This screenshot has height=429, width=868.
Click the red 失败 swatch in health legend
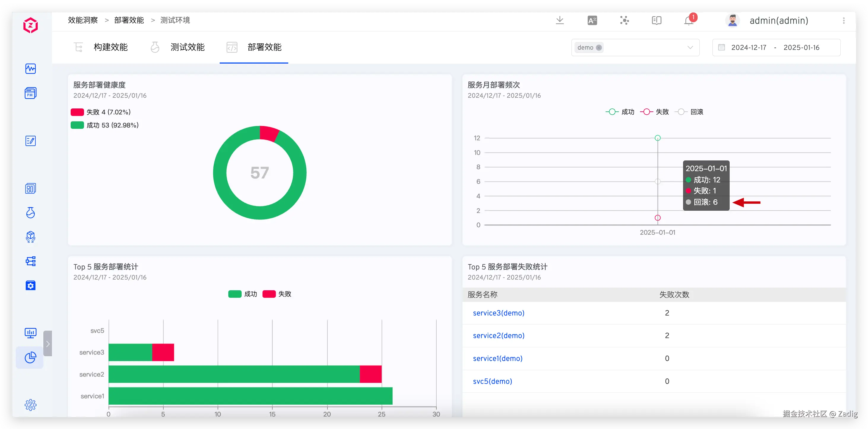tap(77, 112)
